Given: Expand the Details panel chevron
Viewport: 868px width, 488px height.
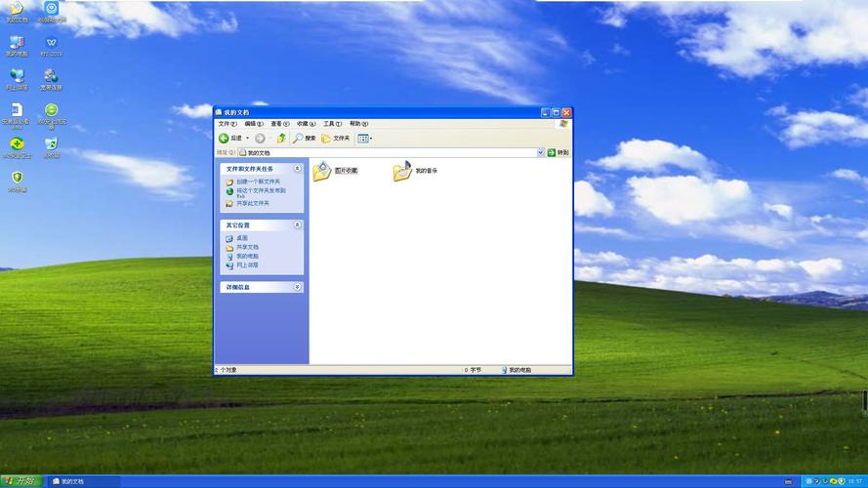Looking at the screenshot, I should click(x=297, y=287).
